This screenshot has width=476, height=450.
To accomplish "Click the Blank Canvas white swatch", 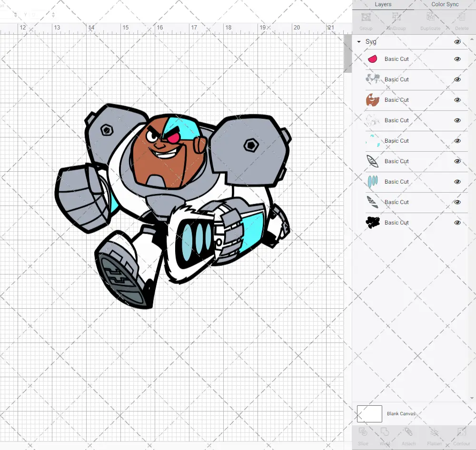I will coord(369,413).
